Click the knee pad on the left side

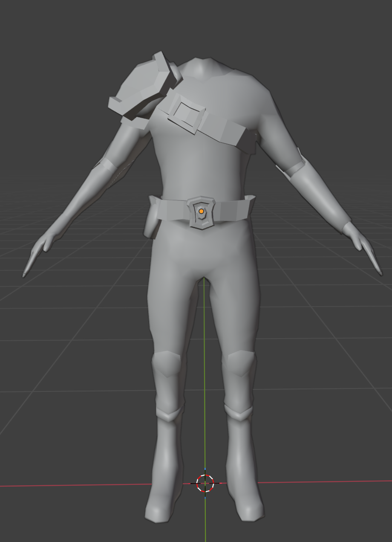[x=166, y=363]
